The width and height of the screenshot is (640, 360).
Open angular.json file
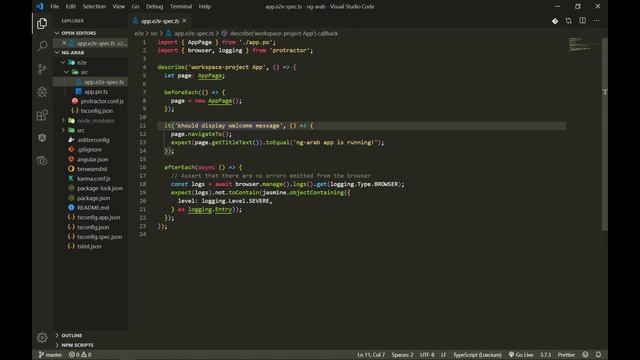[x=93, y=160]
